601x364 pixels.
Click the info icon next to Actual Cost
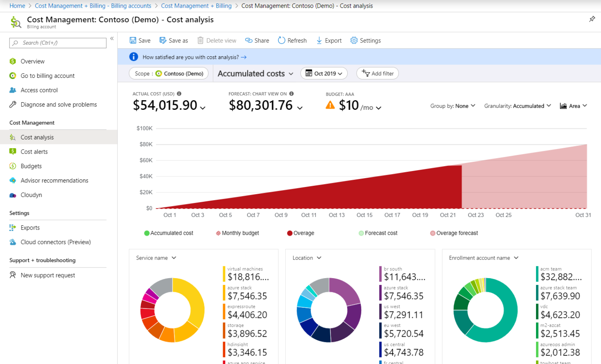(x=179, y=94)
